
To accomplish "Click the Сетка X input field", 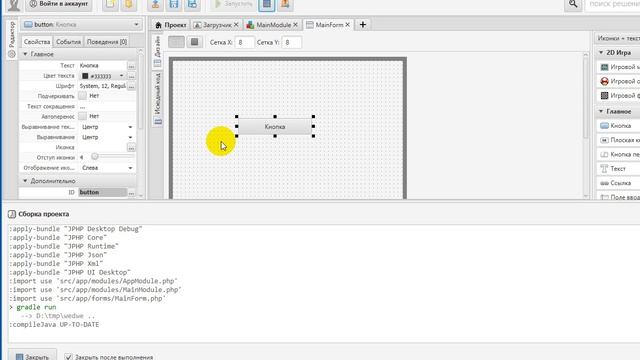I will click(244, 42).
